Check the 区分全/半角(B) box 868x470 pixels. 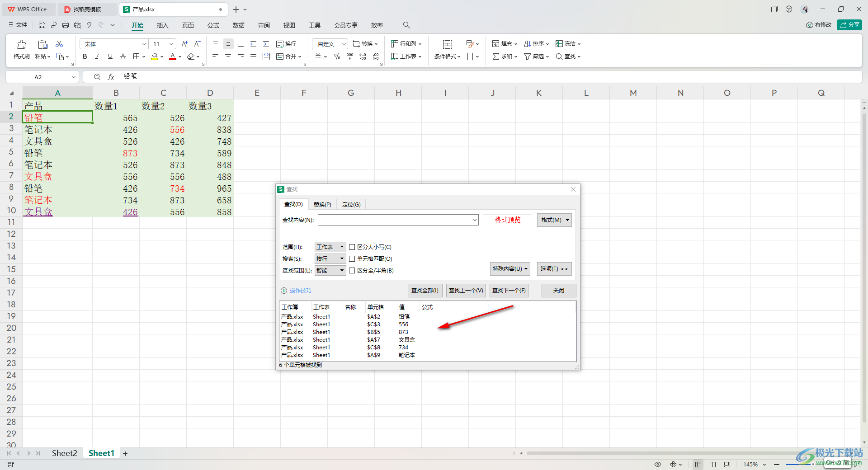coord(352,271)
